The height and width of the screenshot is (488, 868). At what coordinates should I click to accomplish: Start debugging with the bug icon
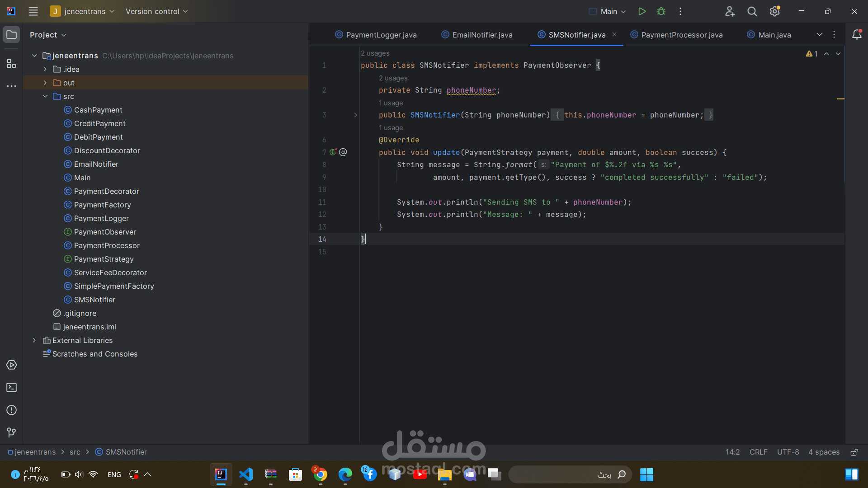coord(661,11)
